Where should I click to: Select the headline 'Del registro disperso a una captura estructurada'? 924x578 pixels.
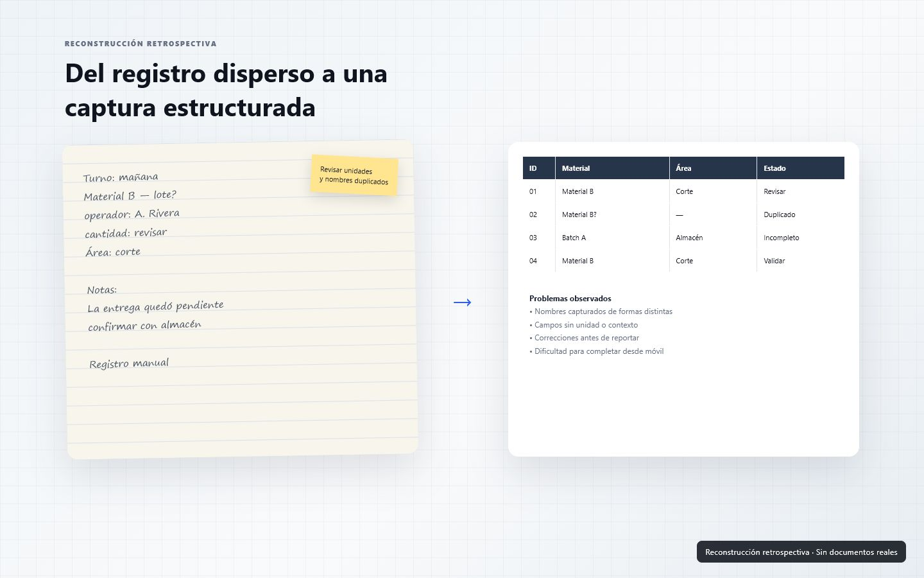(x=226, y=90)
